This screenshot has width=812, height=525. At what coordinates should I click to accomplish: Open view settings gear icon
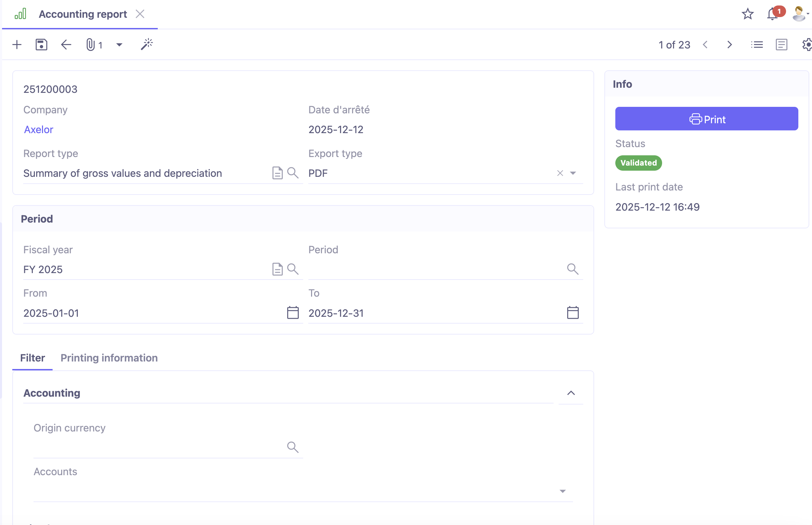pos(807,45)
